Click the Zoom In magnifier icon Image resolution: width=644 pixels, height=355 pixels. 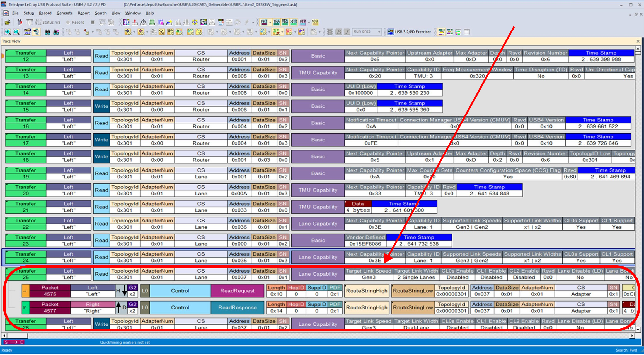click(8, 32)
